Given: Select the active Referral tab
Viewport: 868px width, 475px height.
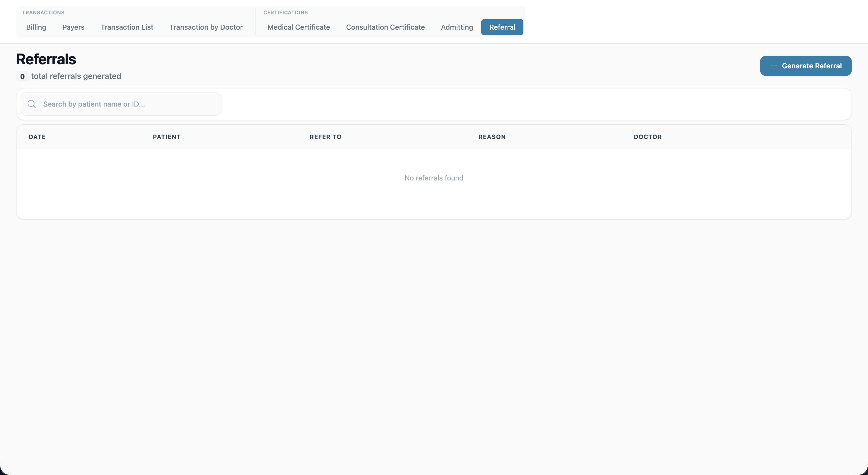Looking at the screenshot, I should [502, 27].
